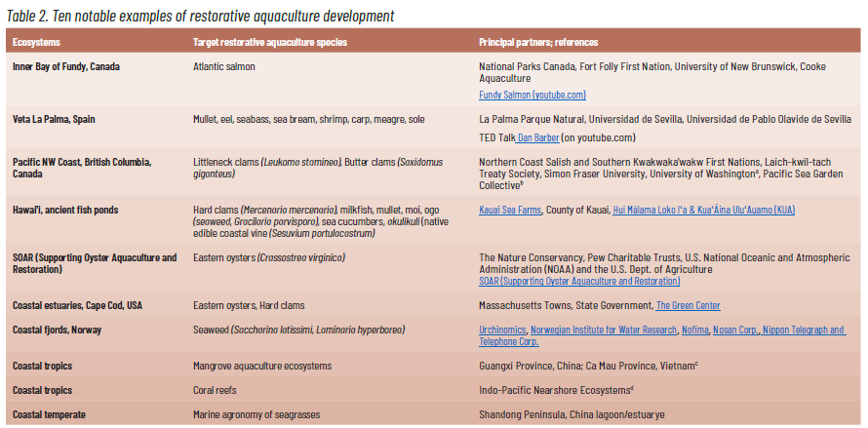Select the Eastern oysters (Crassostrea virginica) cell
Image resolution: width=868 pixels, height=428 pixels.
pos(269,257)
